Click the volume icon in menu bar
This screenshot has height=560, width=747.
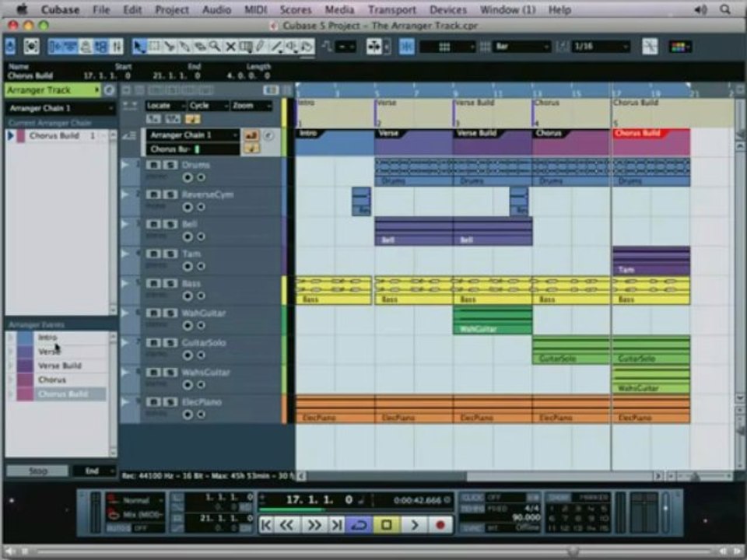(x=700, y=9)
